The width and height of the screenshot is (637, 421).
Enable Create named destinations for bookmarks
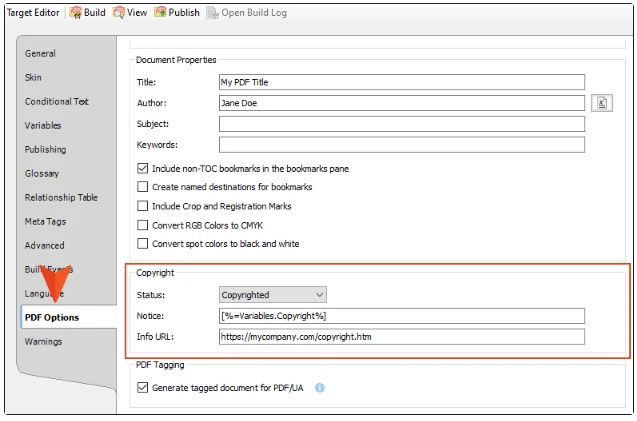click(x=143, y=187)
